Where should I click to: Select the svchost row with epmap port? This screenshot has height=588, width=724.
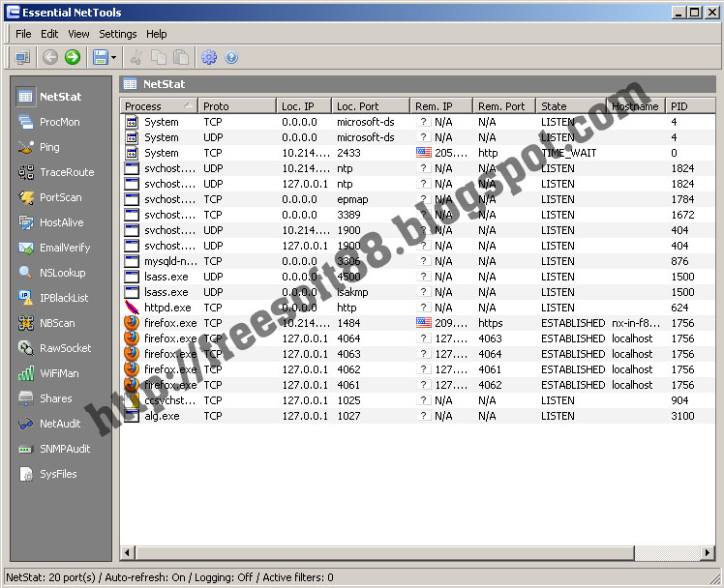click(x=417, y=199)
